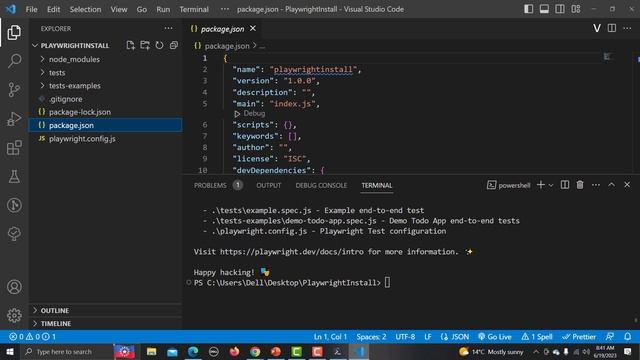The image size is (640, 360).
Task: Toggle the bottom panel layout icon
Action: coord(544,9)
